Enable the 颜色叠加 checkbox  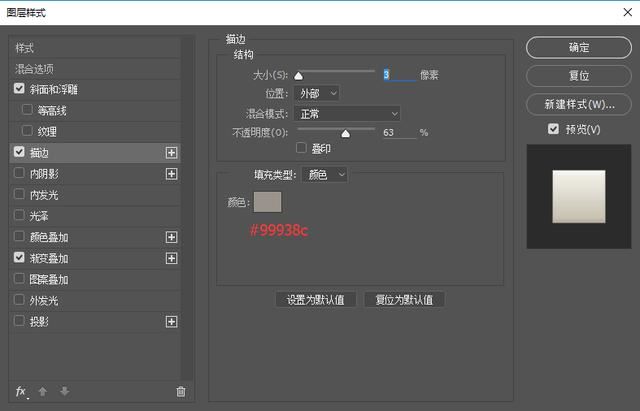pyautogui.click(x=19, y=236)
